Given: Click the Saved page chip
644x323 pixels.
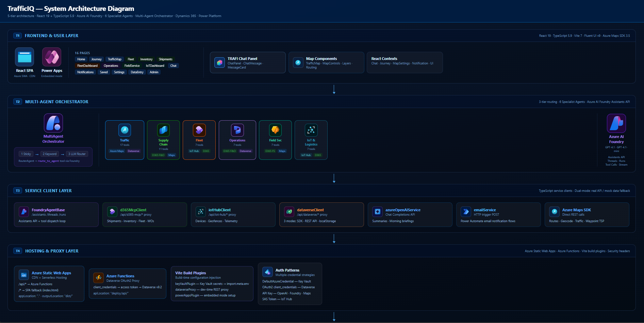Looking at the screenshot, I should click(x=104, y=72).
